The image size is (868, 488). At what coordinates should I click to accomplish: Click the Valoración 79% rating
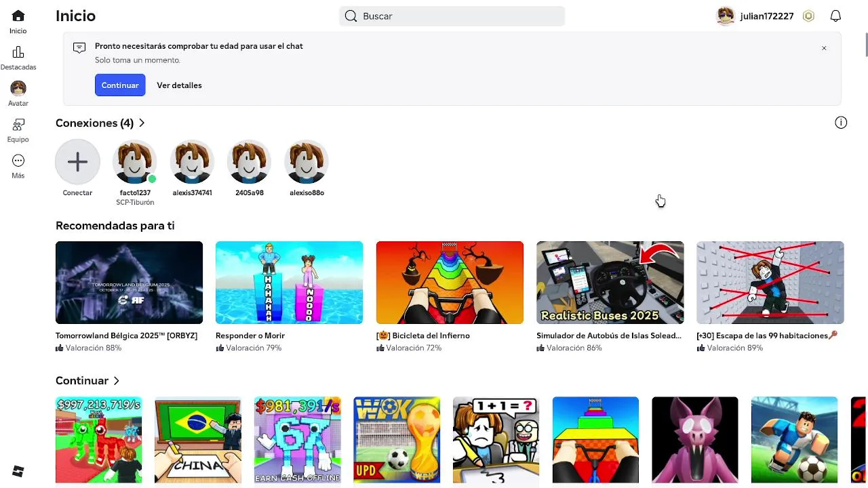tap(249, 348)
